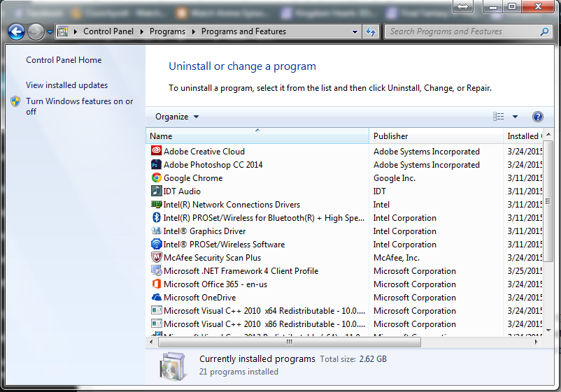
Task: Click the 3/25/2015 install date cell
Action: (x=525, y=271)
